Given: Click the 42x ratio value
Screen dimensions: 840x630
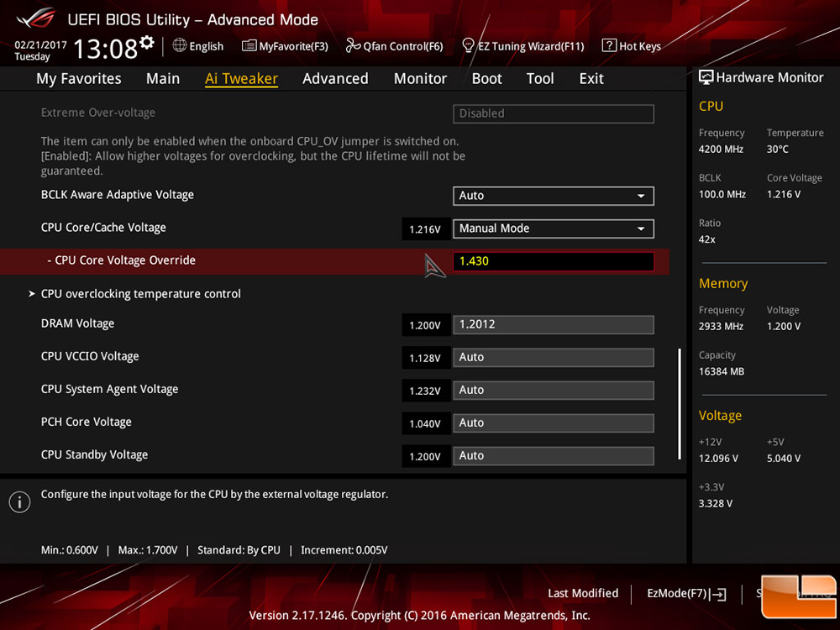Looking at the screenshot, I should coord(706,239).
